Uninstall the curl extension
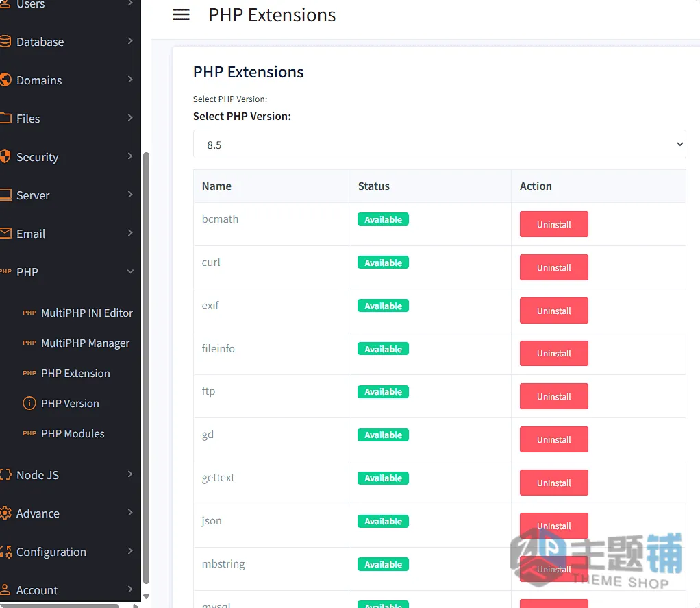Viewport: 700px width, 608px height. pos(553,267)
